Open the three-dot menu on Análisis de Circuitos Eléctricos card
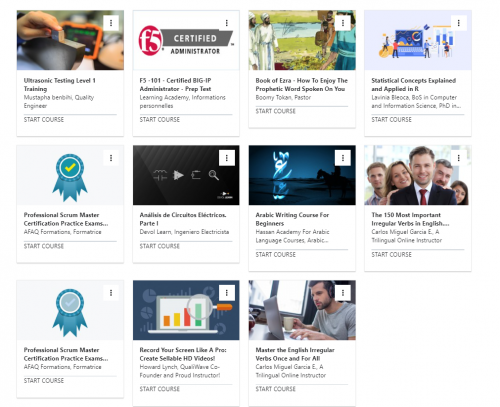The image size is (500, 407). coord(227,158)
